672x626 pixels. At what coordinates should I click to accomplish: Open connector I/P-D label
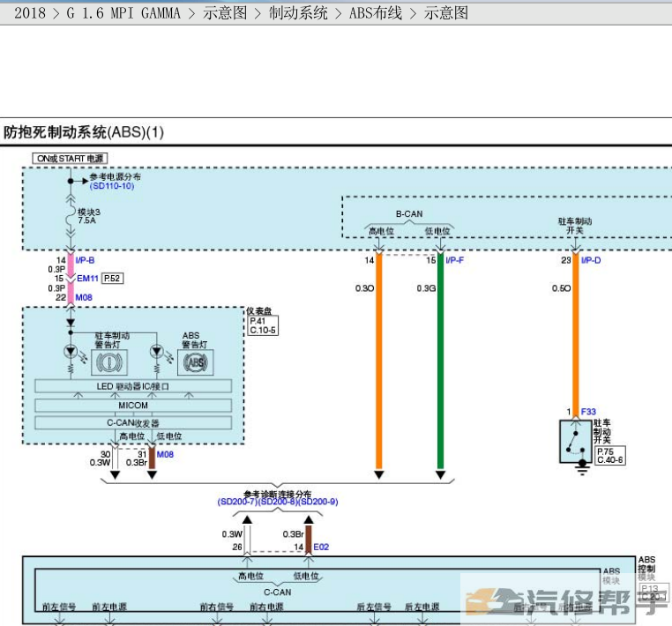pos(591,260)
